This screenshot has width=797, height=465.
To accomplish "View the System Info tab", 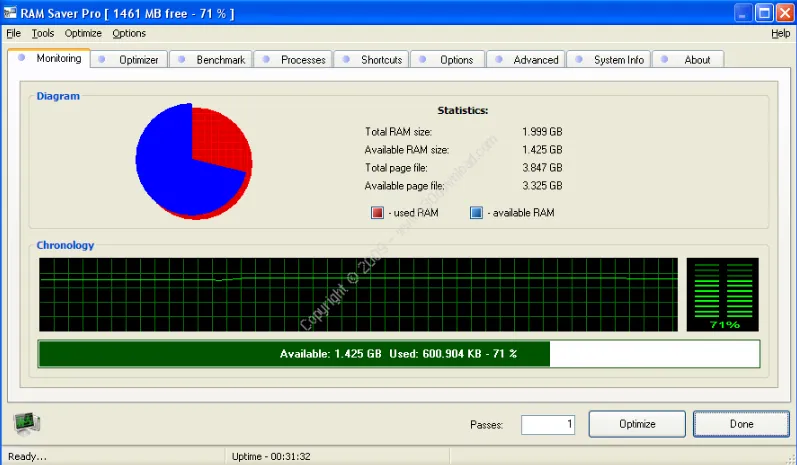I will (608, 59).
